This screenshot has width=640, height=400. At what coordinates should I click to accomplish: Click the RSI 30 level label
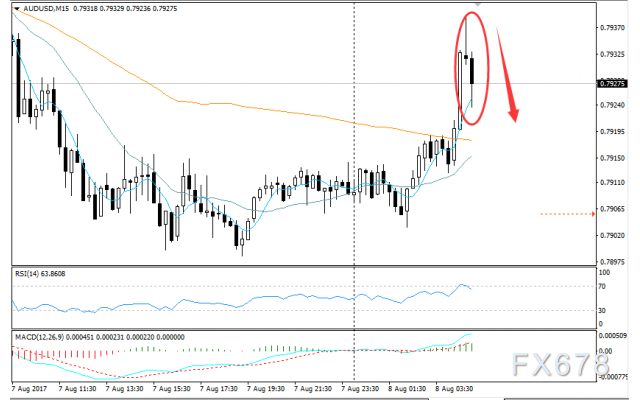pos(602,311)
